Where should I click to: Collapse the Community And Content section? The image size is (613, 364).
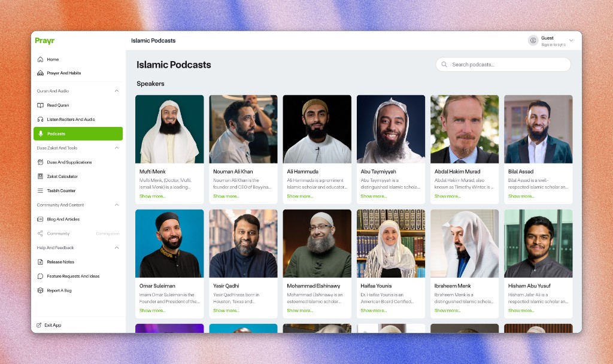point(117,205)
